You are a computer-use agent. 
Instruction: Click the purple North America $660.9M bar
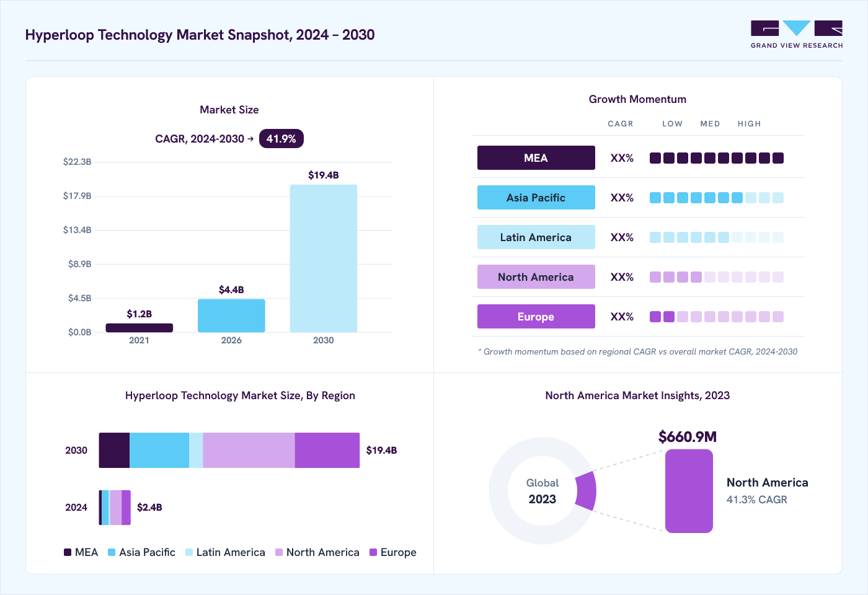(689, 491)
